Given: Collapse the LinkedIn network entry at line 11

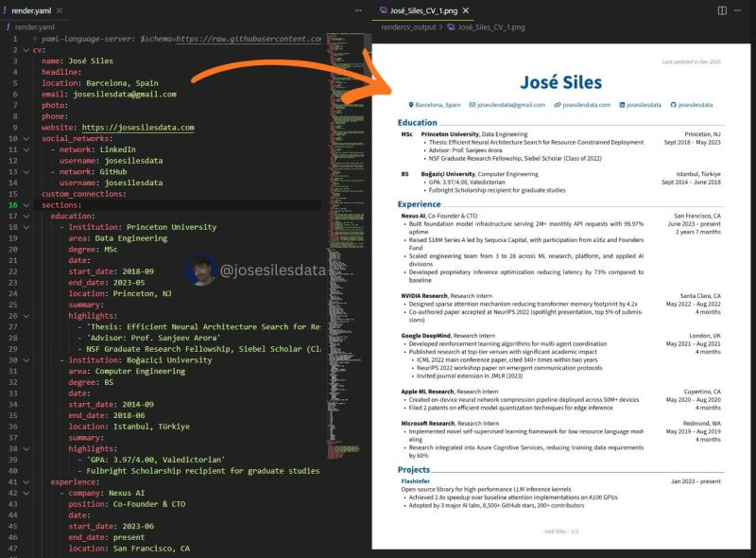Looking at the screenshot, I should [26, 149].
